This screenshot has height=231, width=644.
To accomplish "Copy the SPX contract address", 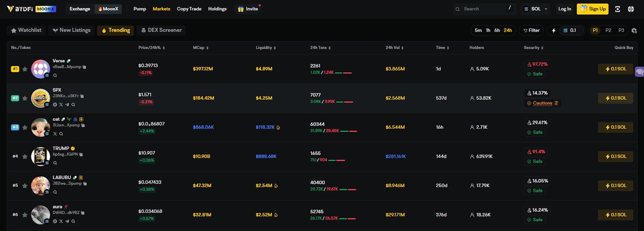I will point(82,96).
